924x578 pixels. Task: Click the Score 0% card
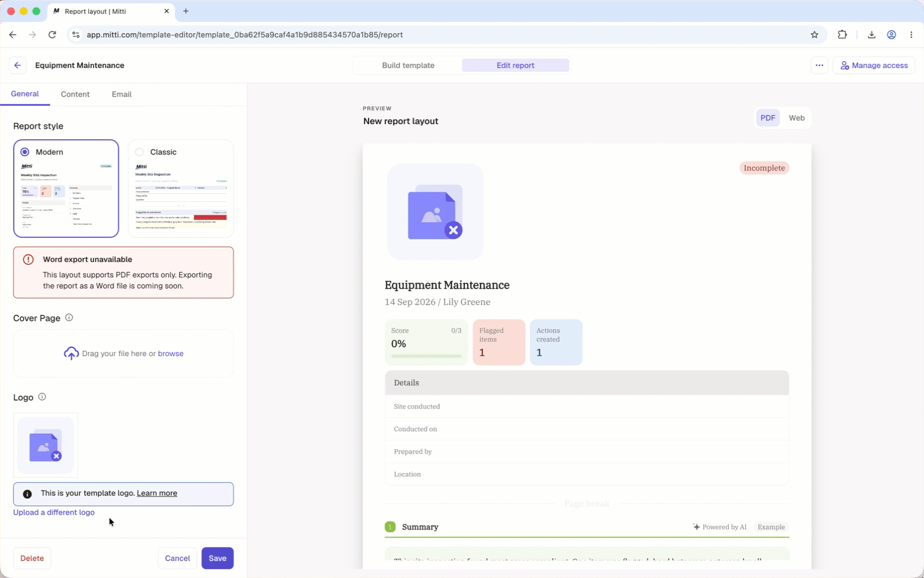pyautogui.click(x=426, y=342)
